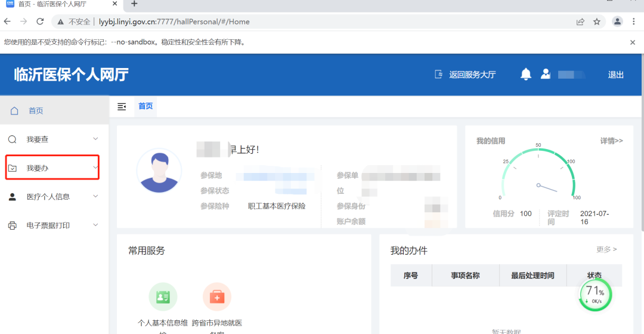Click 更多 > in 我的办件 panel
644x334 pixels.
tap(606, 249)
